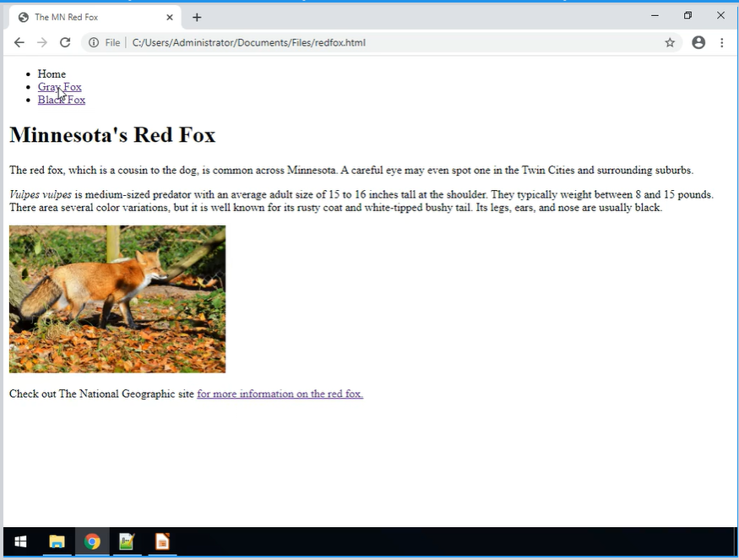The width and height of the screenshot is (739, 560).
Task: Switch to Chrome in the taskbar
Action: tap(92, 542)
